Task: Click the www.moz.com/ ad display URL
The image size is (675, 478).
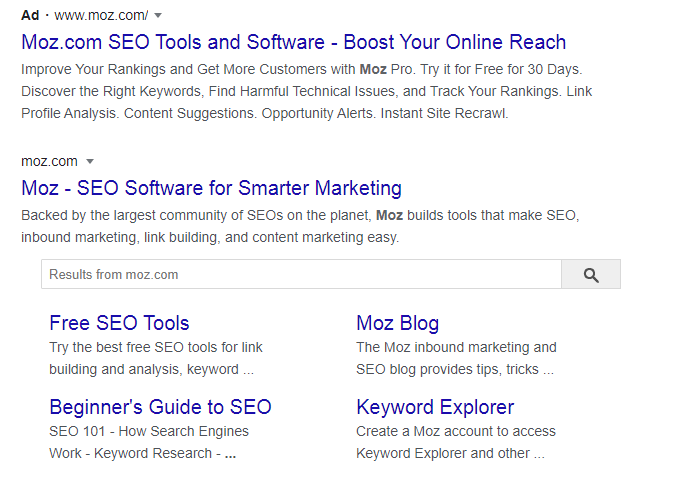Action: click(101, 16)
